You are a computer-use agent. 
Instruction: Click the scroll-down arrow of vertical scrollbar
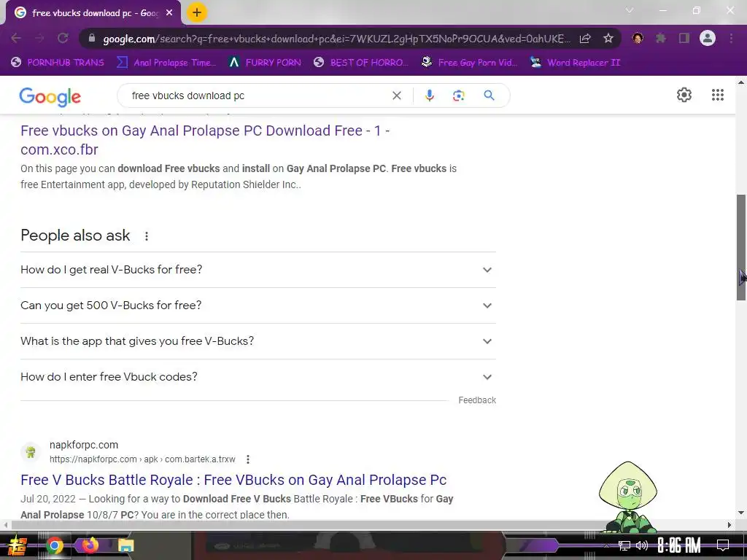click(x=741, y=513)
